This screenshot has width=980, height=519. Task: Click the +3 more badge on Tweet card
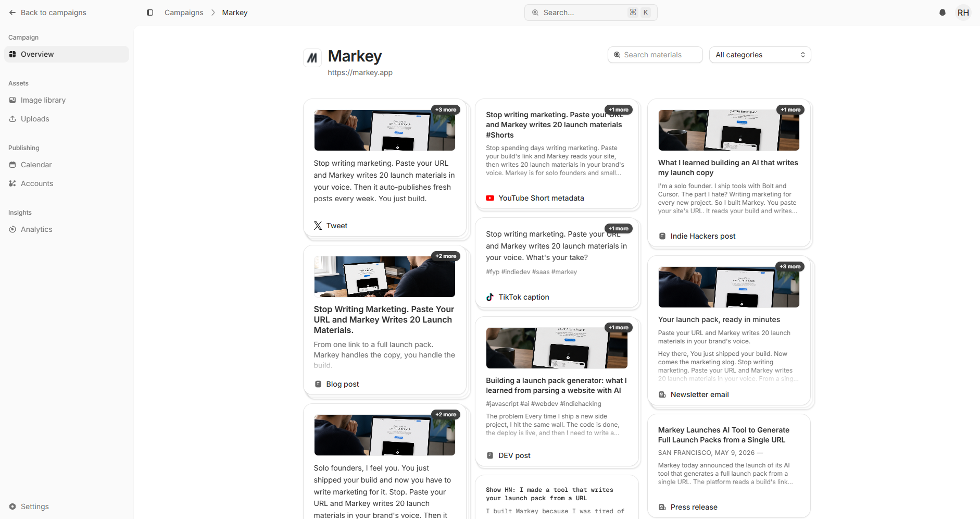click(446, 109)
